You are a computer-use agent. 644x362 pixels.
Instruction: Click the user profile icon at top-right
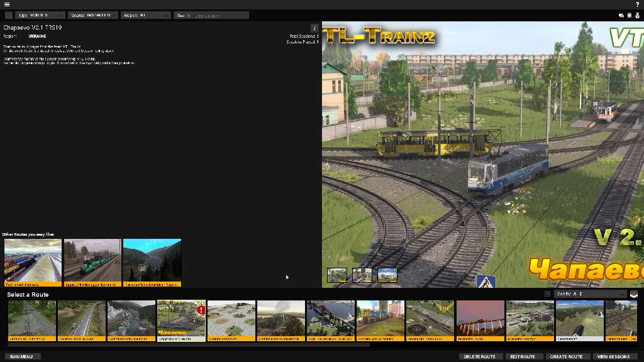click(x=637, y=16)
